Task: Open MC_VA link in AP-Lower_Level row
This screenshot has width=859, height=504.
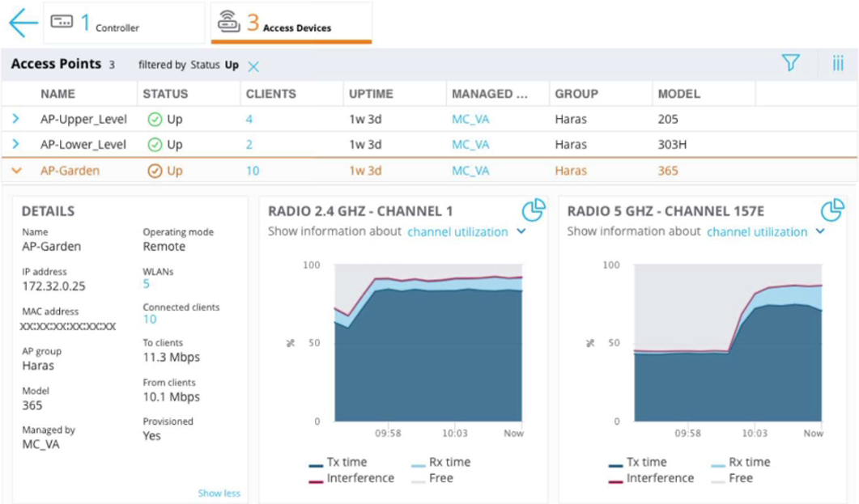Action: (470, 145)
